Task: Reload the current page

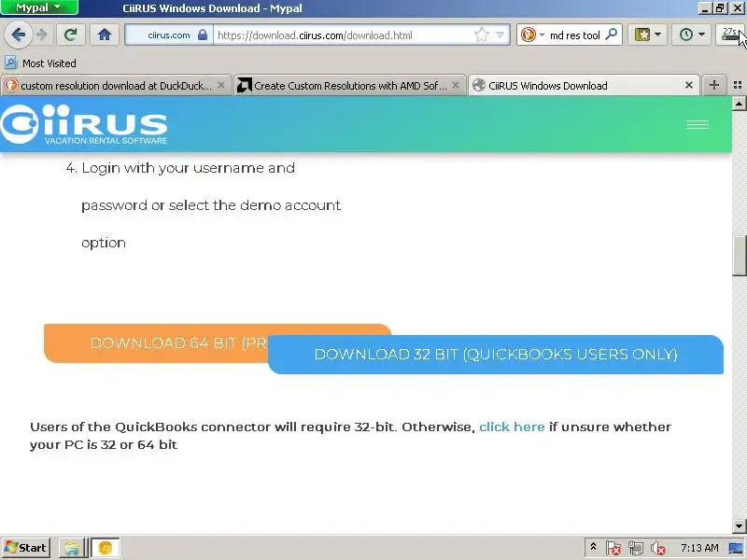Action: (71, 35)
